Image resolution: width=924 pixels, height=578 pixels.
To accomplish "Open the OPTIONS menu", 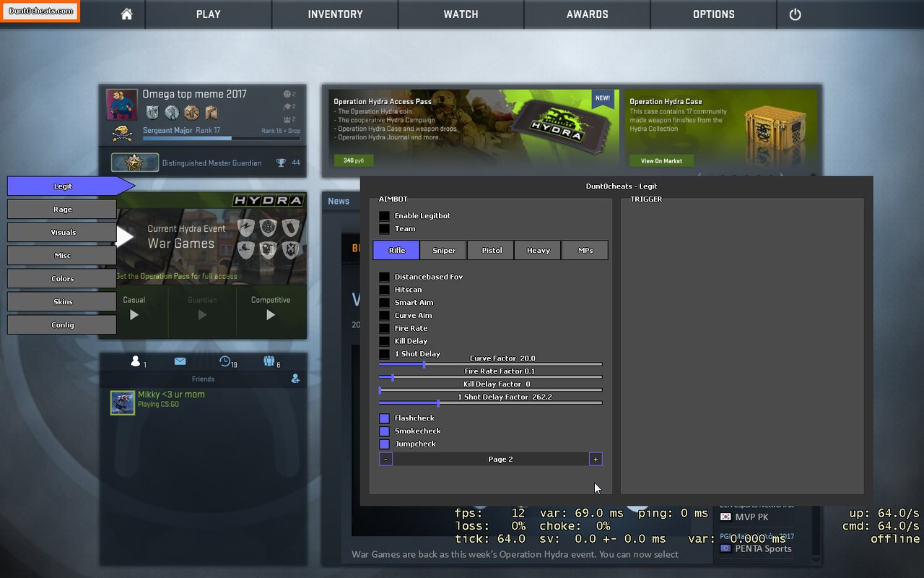I will click(x=714, y=14).
